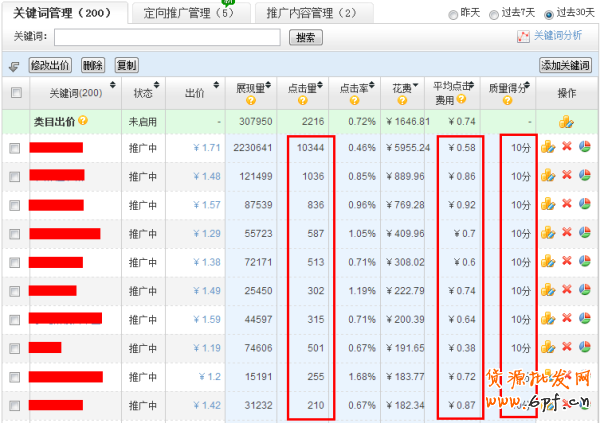This screenshot has width=600, height=423.
Task: Open the pie chart for the ¥1.38 keyword row
Action: coord(583,262)
